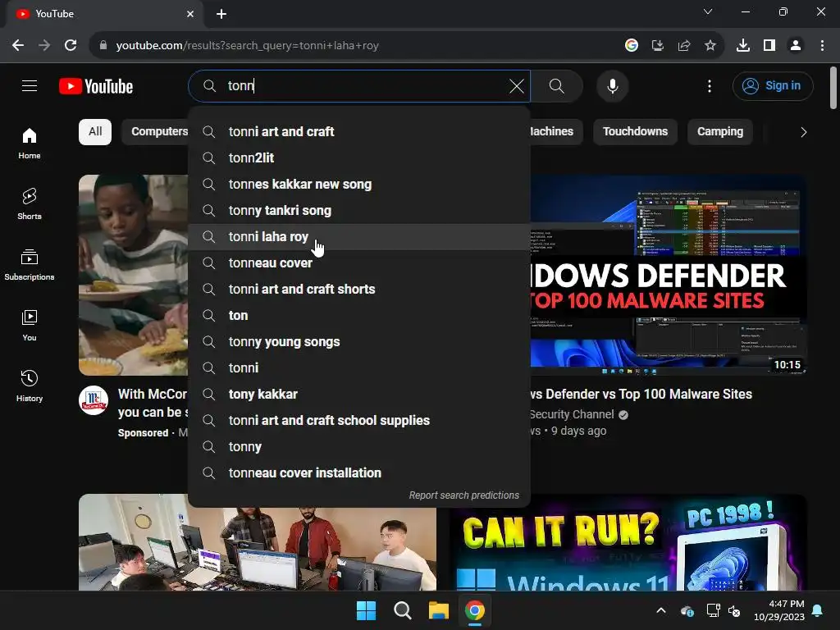Image resolution: width=840 pixels, height=630 pixels.
Task: Click the Chrome address bar URL
Action: tap(248, 46)
